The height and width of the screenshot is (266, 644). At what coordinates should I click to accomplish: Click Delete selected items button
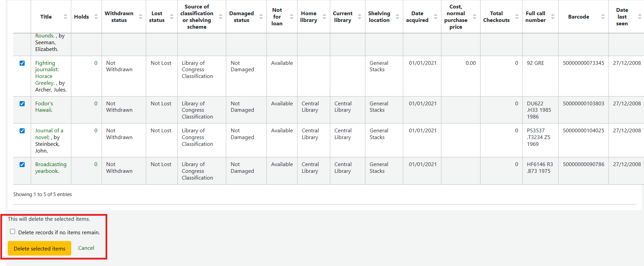click(x=40, y=248)
